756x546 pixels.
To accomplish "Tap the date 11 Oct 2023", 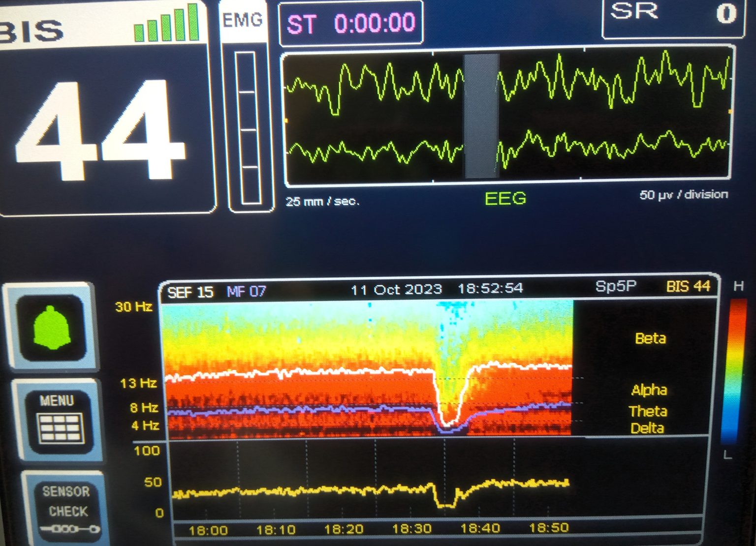I will (x=396, y=289).
